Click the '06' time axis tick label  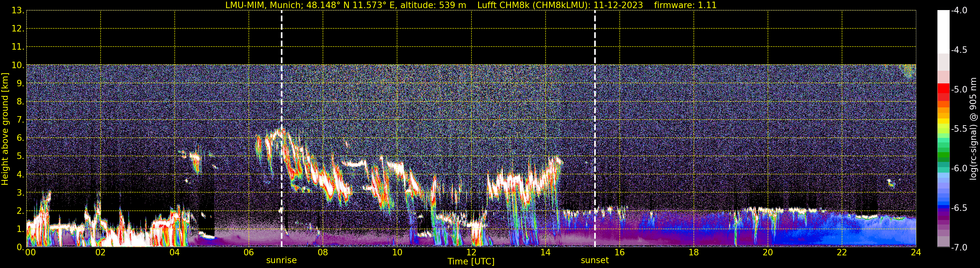click(249, 252)
